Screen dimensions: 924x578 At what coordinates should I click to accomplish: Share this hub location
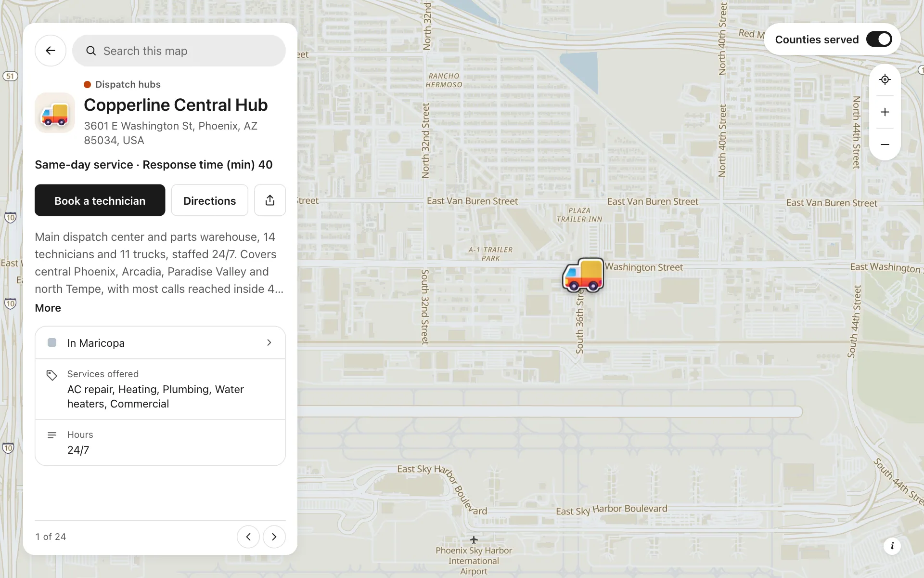(270, 200)
